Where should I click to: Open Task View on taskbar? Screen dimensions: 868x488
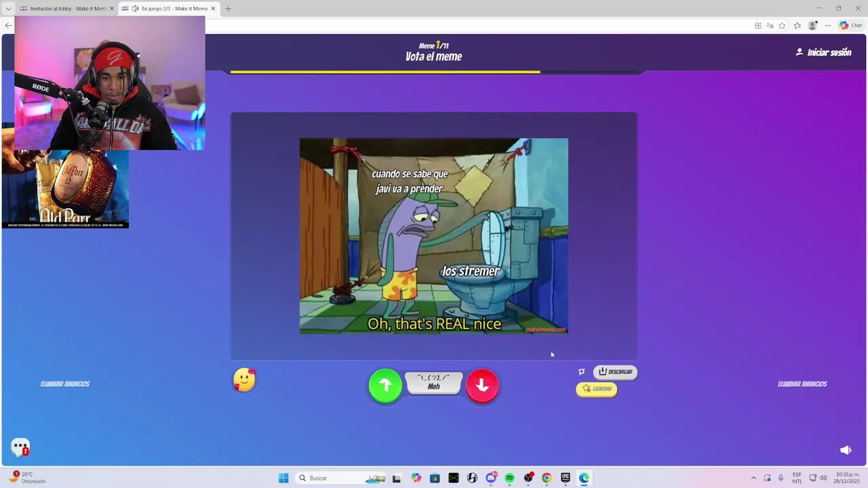pyautogui.click(x=397, y=478)
